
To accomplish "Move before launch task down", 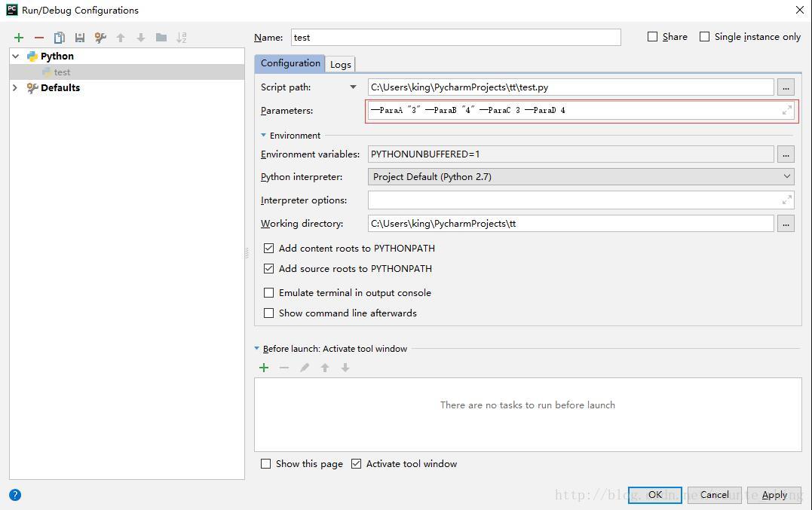I will [345, 368].
